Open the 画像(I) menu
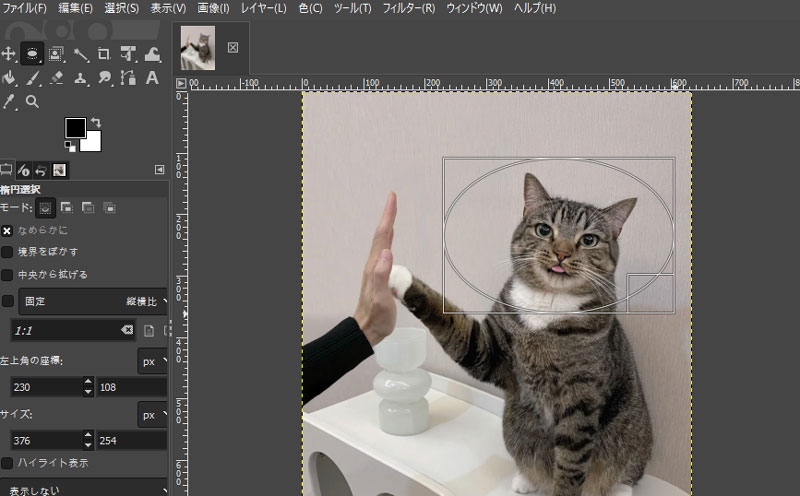 213,8
